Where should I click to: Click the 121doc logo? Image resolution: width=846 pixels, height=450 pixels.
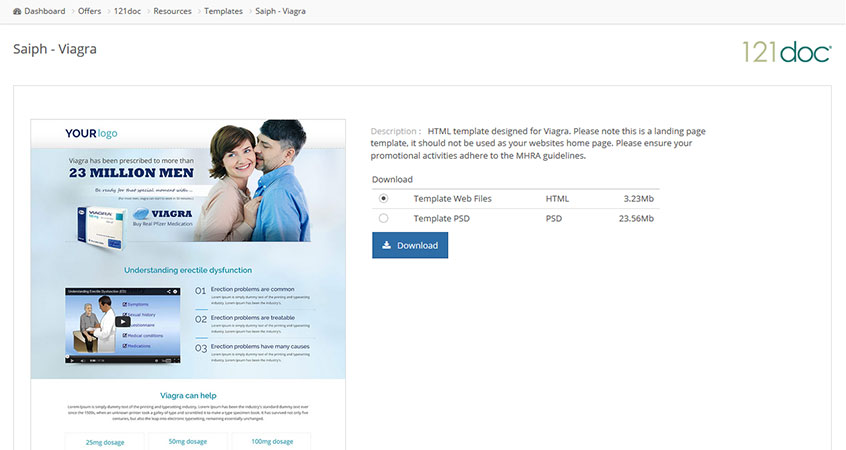pyautogui.click(x=787, y=52)
